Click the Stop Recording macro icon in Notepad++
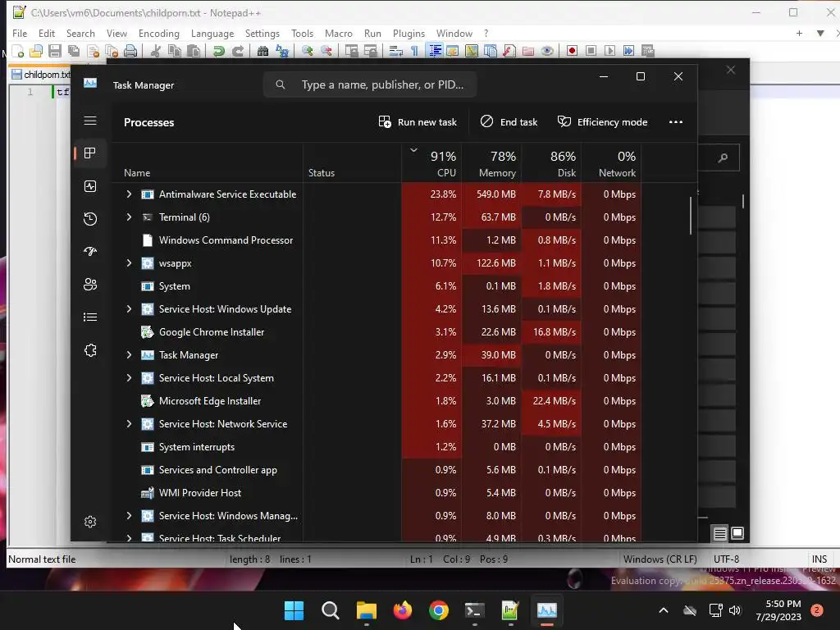 tap(591, 51)
